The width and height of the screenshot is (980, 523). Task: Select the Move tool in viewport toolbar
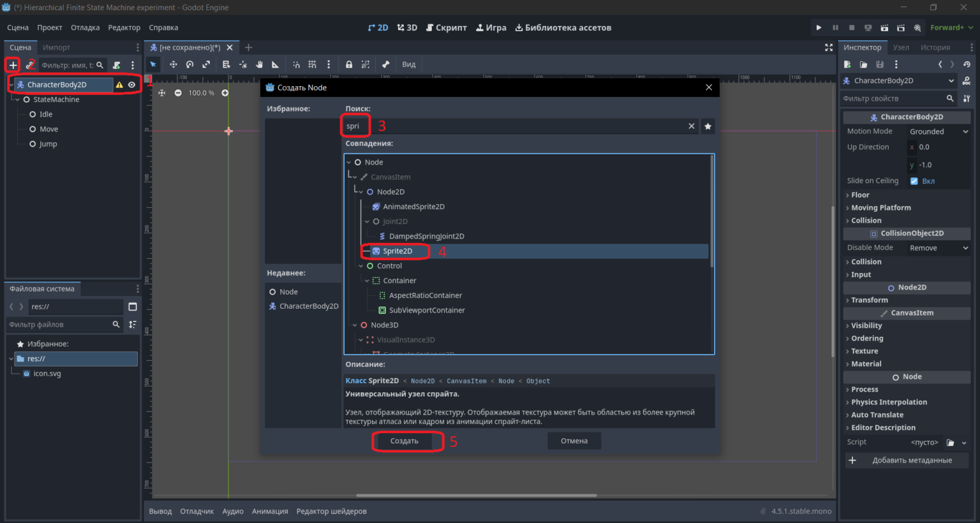[x=173, y=64]
